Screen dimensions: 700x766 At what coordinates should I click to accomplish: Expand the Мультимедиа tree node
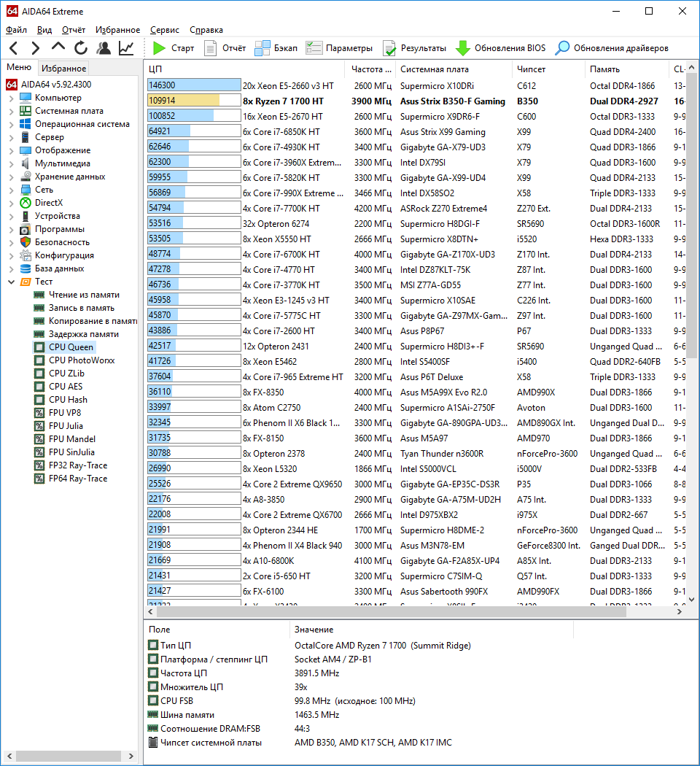(x=11, y=163)
